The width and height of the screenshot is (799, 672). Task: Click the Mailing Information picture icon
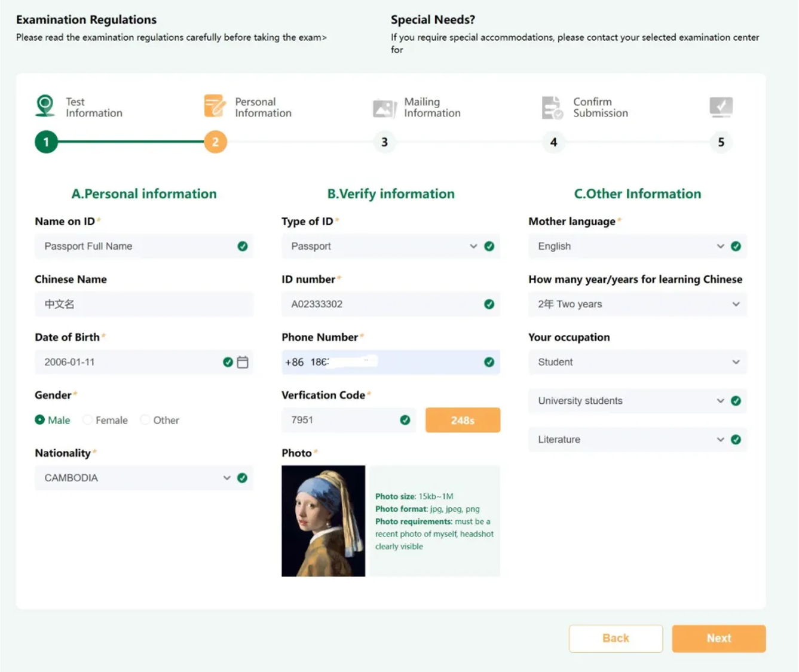click(384, 108)
